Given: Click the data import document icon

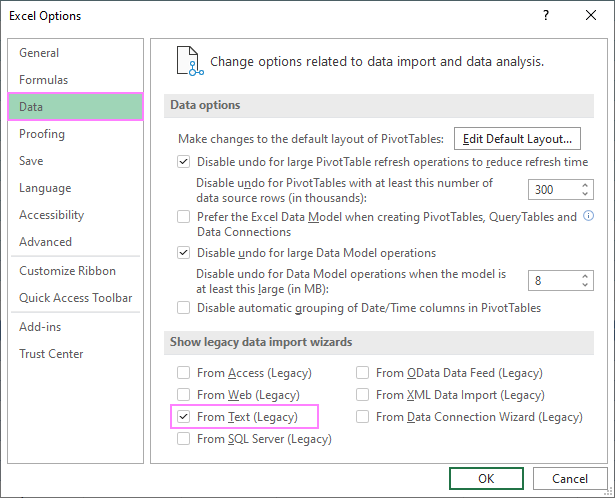Looking at the screenshot, I should [x=190, y=61].
